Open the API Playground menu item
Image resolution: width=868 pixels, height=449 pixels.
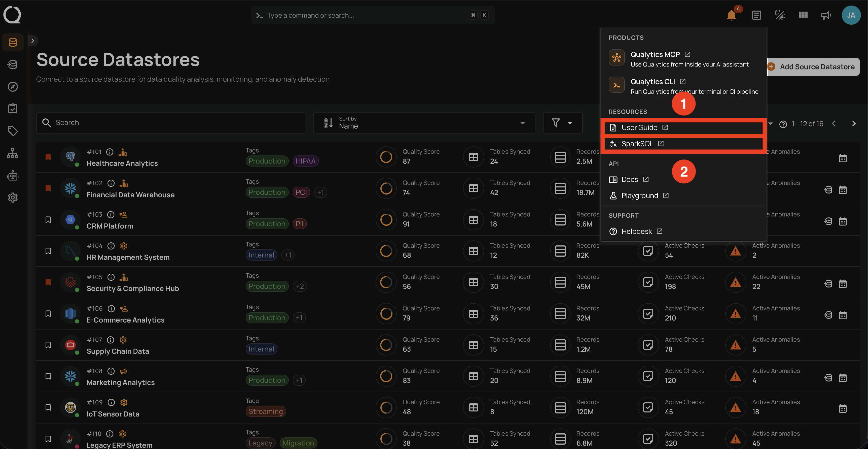tap(683, 196)
